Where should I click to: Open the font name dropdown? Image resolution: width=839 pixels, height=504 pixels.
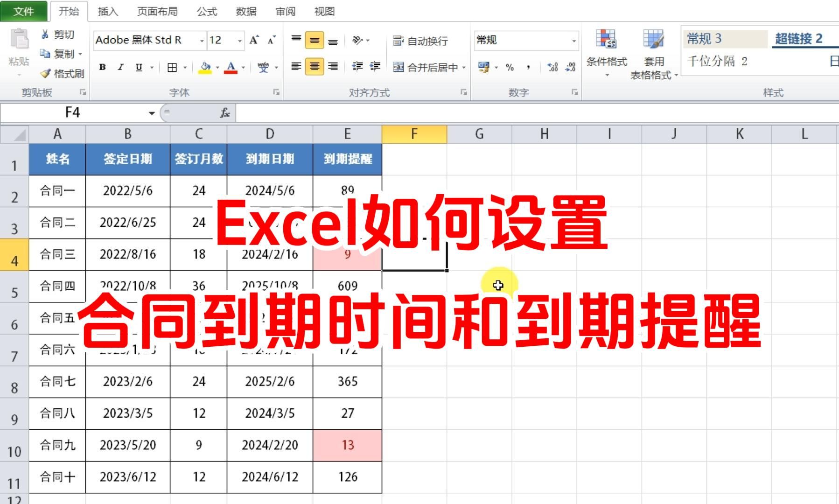point(202,41)
